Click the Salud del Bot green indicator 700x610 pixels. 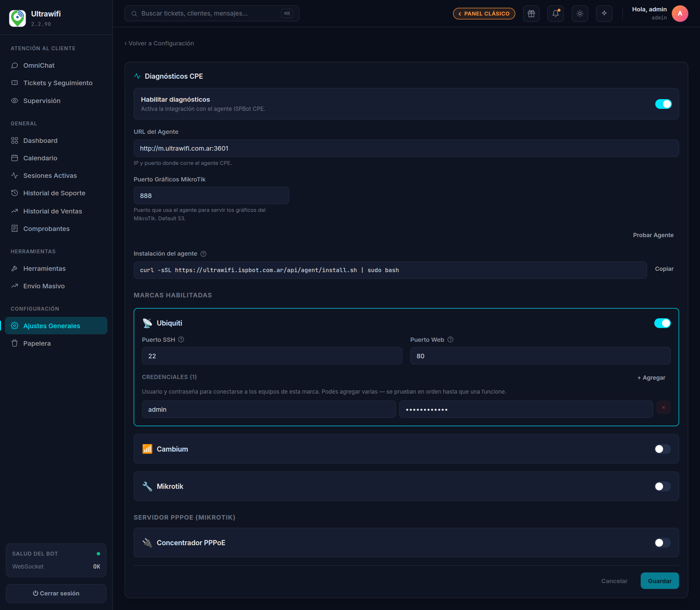99,554
